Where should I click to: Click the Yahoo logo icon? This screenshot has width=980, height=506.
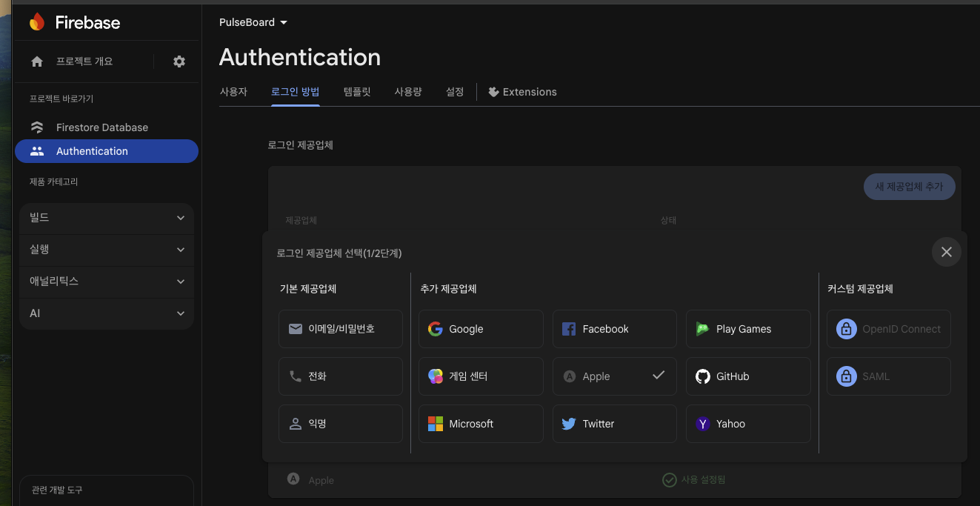point(703,424)
